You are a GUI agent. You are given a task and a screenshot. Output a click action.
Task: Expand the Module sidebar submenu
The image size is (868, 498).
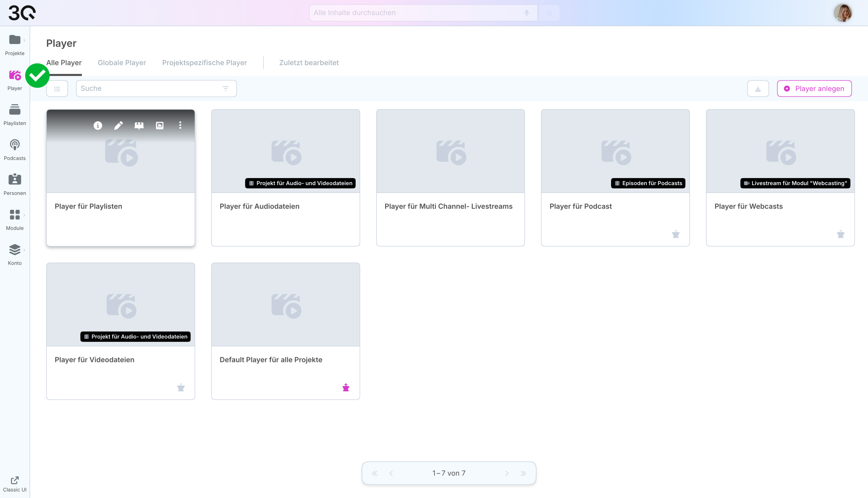click(24, 215)
